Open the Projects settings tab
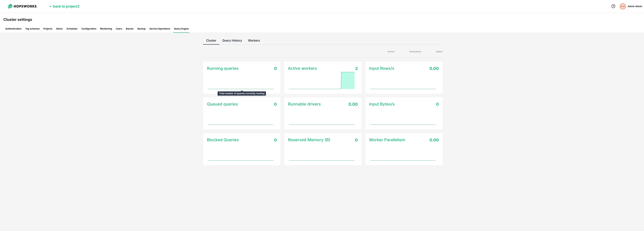The height and width of the screenshot is (231, 644). pos(48,29)
